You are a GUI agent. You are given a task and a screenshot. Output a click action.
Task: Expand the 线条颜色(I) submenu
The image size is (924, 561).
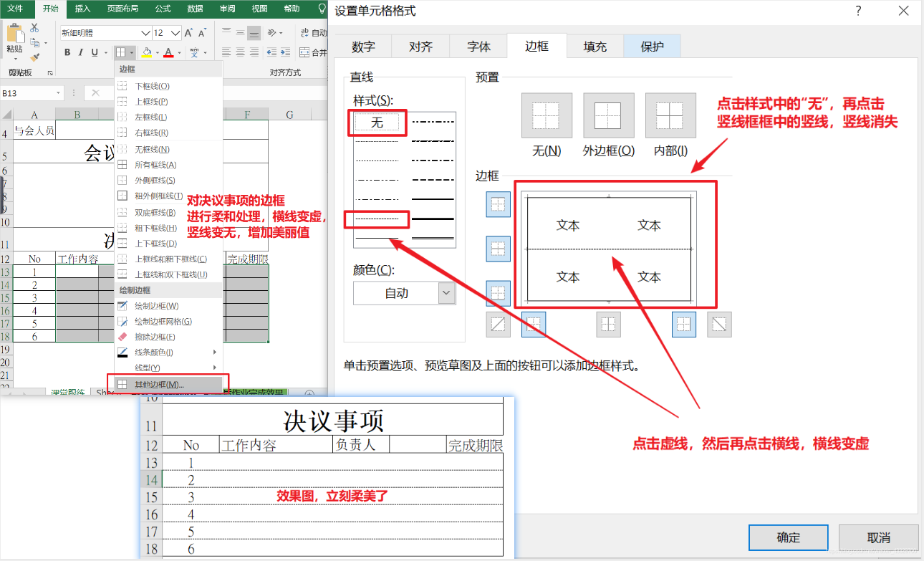tap(169, 353)
